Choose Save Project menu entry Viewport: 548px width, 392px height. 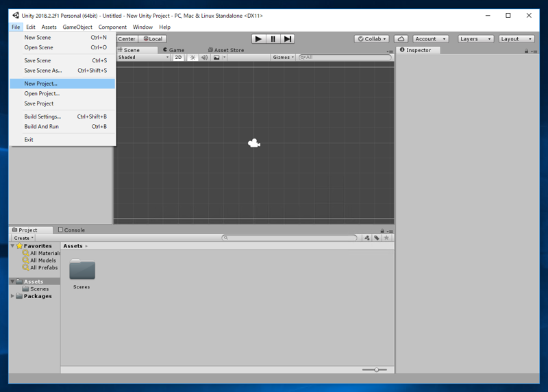(x=62, y=103)
